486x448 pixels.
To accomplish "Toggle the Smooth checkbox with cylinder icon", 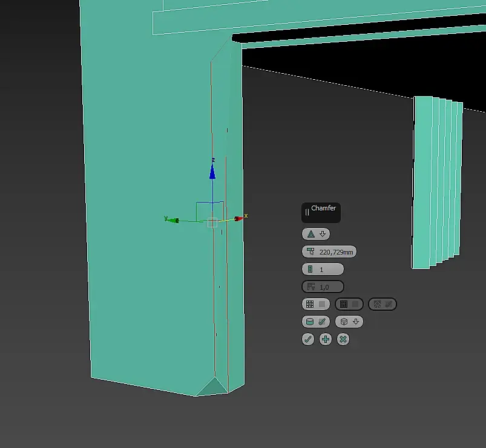I will (316, 322).
